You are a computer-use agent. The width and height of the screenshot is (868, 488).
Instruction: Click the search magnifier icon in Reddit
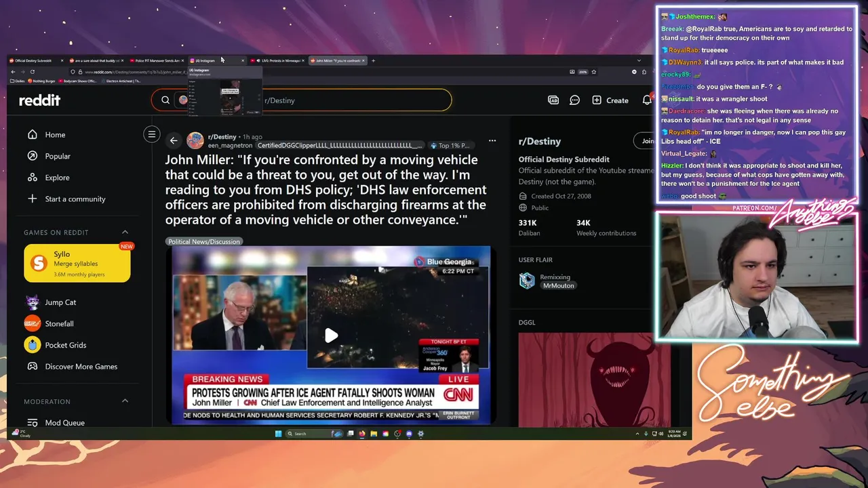[x=165, y=100]
